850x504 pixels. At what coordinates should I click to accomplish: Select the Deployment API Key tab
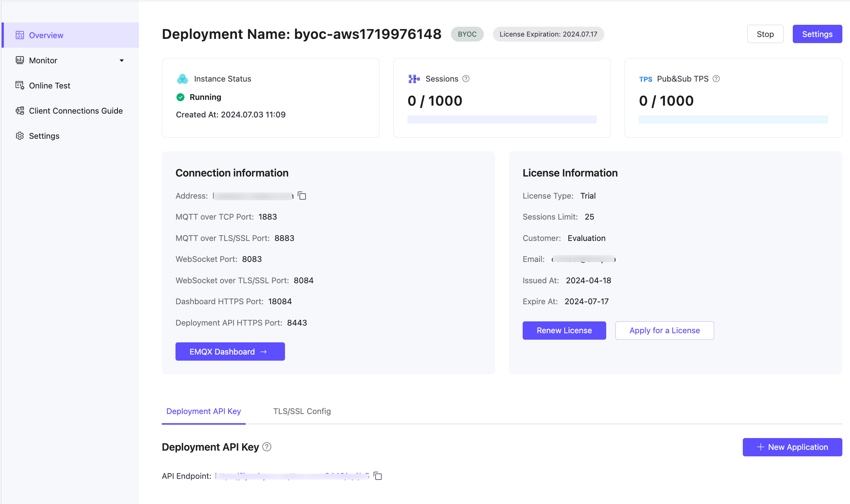coord(203,411)
